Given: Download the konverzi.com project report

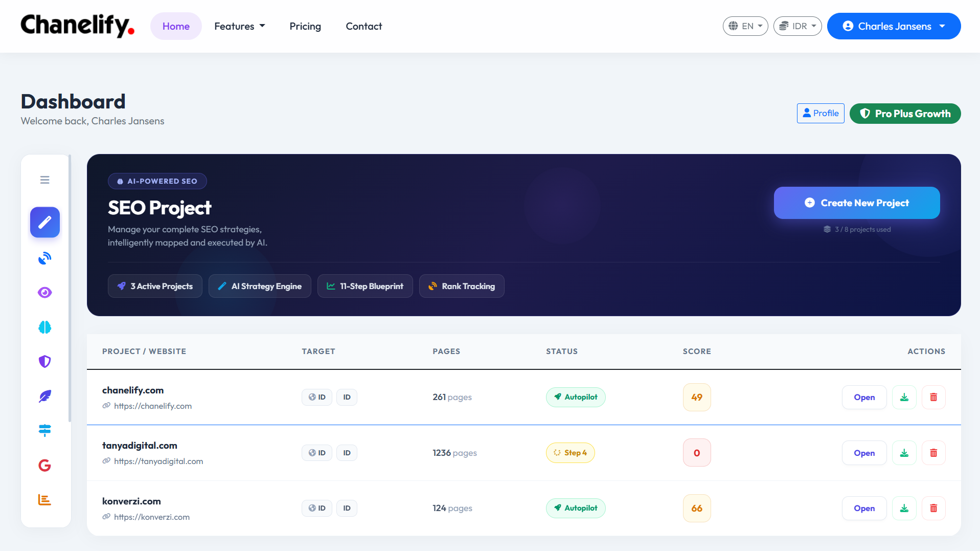Looking at the screenshot, I should point(904,509).
